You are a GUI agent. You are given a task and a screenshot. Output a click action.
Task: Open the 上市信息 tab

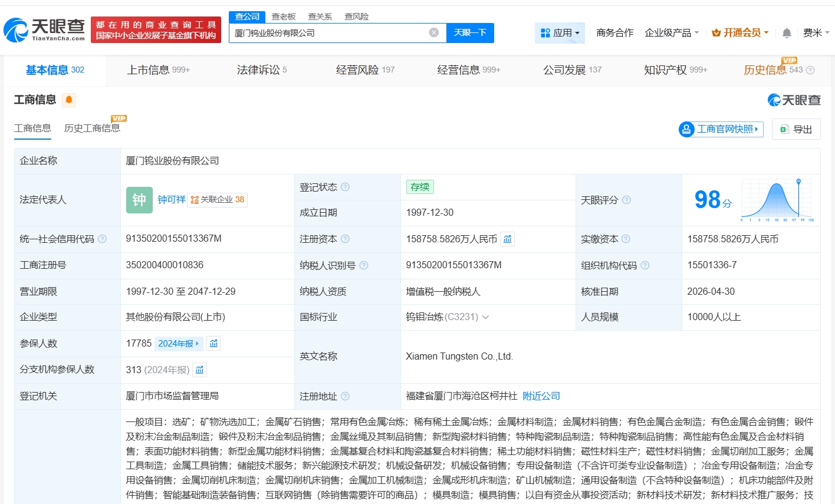(159, 70)
